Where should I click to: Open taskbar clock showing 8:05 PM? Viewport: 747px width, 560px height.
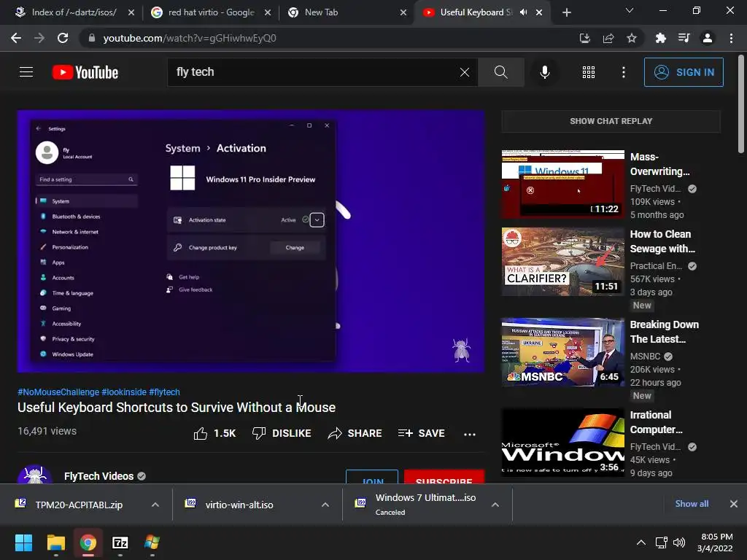[x=715, y=542]
